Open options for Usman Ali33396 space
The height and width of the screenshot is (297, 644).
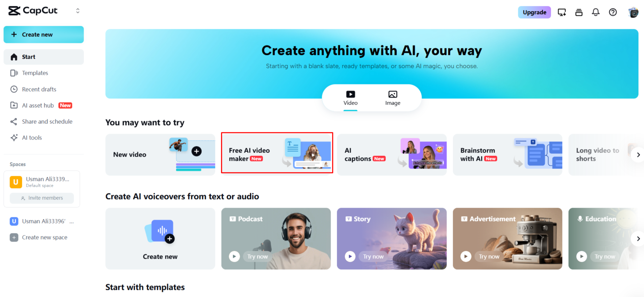(72, 221)
